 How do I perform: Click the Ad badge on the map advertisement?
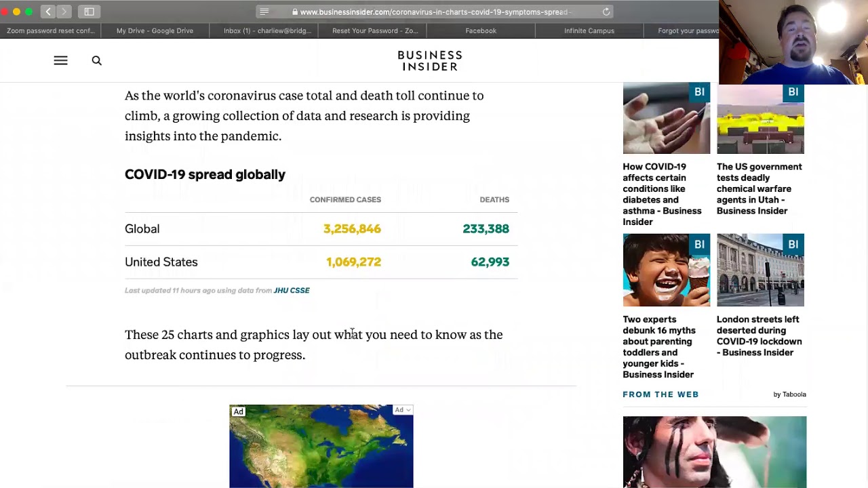238,411
